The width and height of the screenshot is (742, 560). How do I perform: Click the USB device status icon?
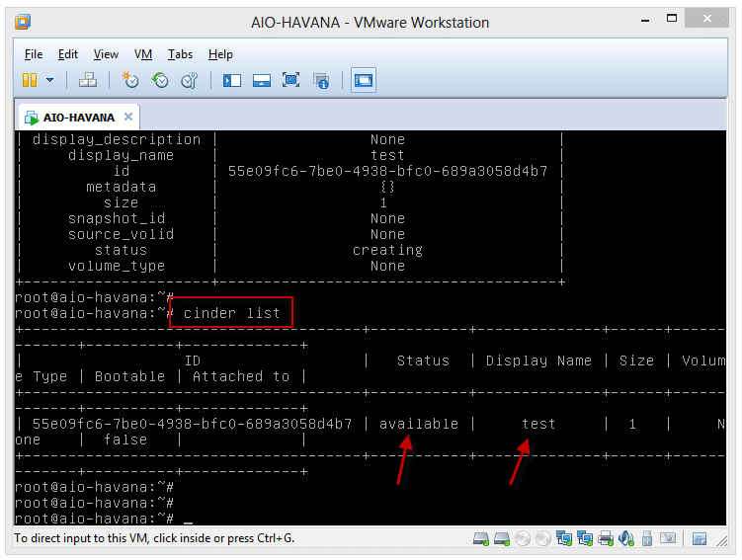coord(647,538)
